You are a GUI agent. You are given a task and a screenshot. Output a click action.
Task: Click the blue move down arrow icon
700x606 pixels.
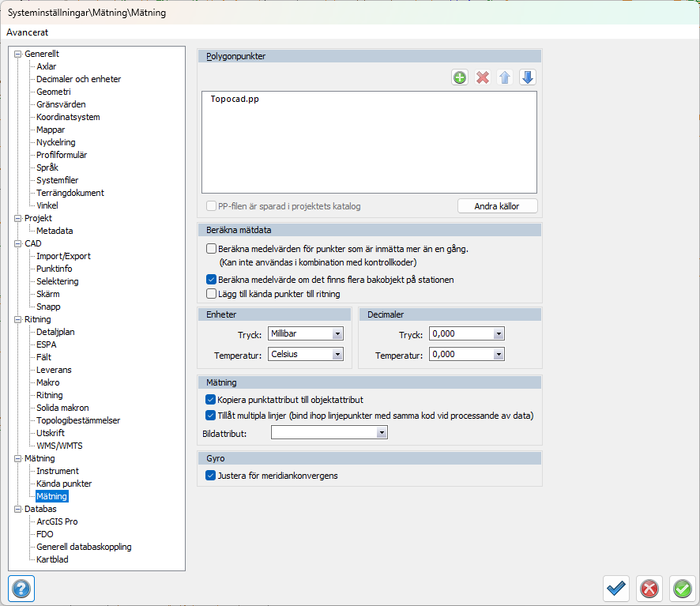[x=528, y=77]
